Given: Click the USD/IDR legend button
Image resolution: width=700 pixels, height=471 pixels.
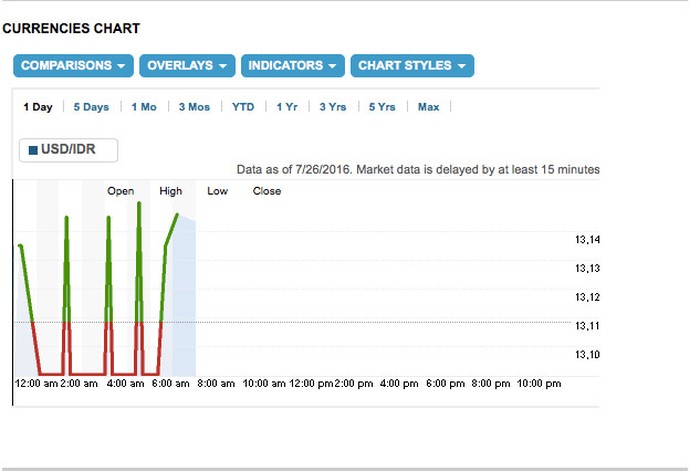Looking at the screenshot, I should click(69, 150).
